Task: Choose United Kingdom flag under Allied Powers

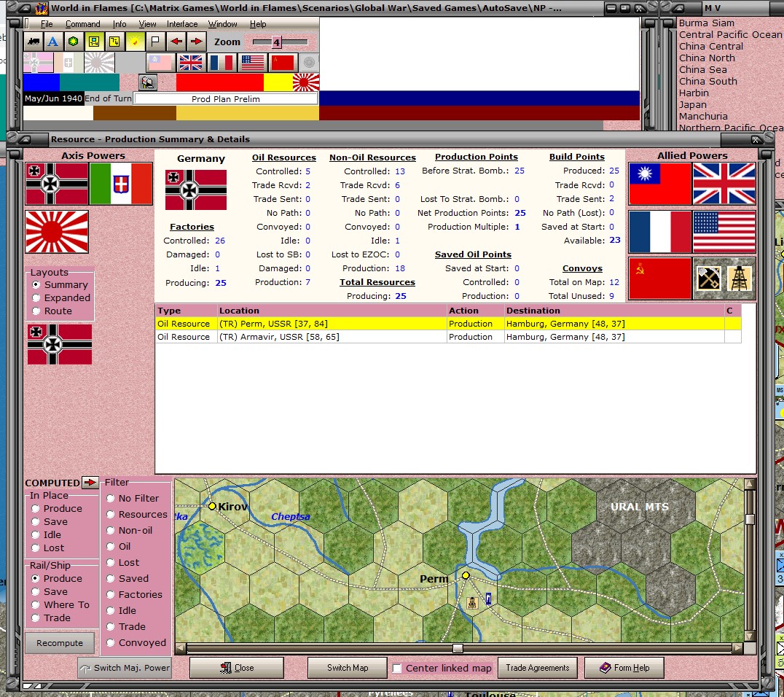Action: pyautogui.click(x=724, y=184)
